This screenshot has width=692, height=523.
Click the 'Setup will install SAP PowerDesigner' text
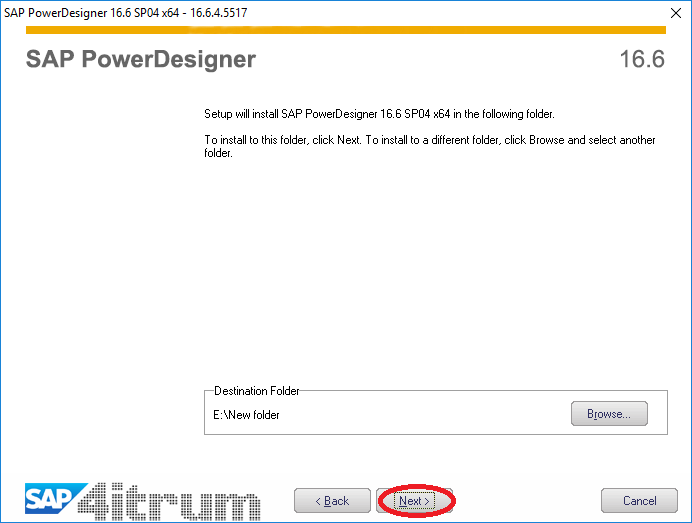pyautogui.click(x=379, y=114)
